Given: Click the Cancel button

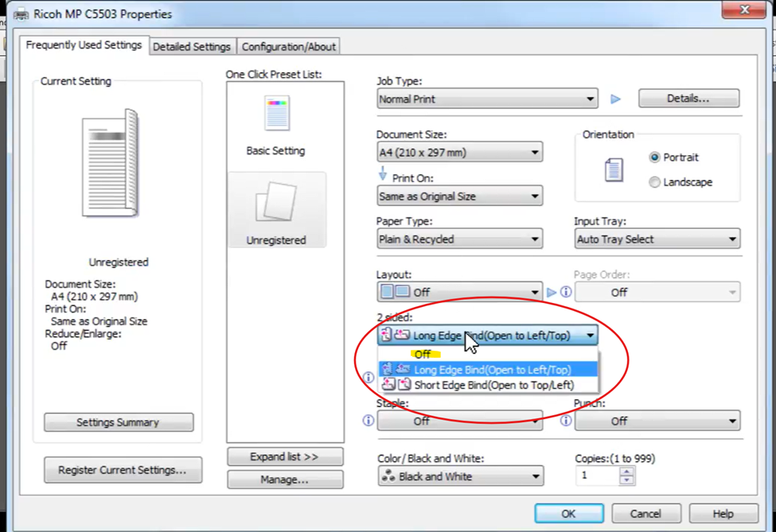Looking at the screenshot, I should pos(645,514).
